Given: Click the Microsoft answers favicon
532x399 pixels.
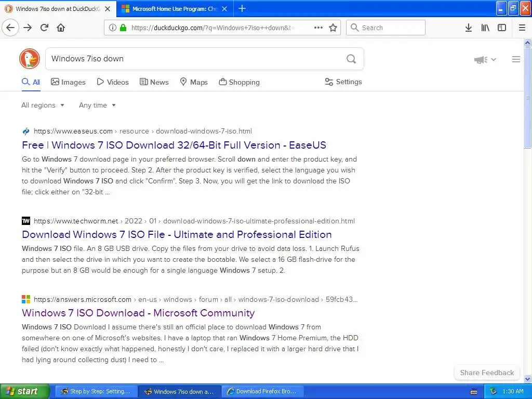Looking at the screenshot, I should tap(26, 299).
